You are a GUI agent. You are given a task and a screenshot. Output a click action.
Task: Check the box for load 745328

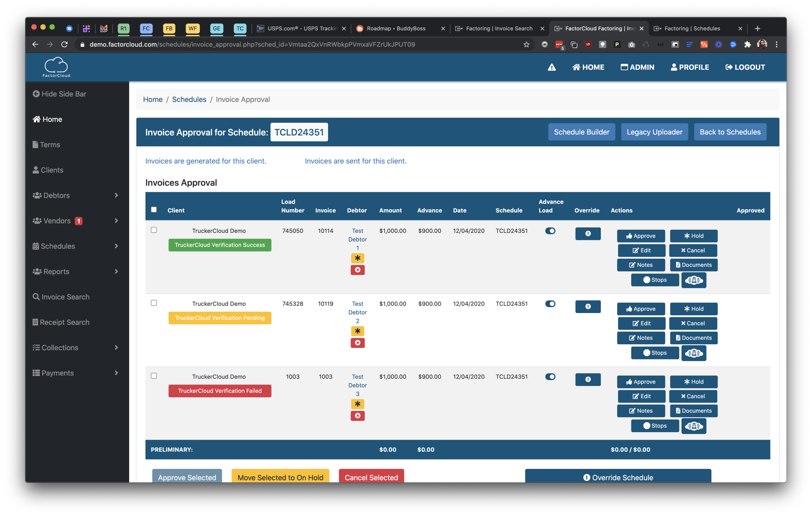(154, 303)
